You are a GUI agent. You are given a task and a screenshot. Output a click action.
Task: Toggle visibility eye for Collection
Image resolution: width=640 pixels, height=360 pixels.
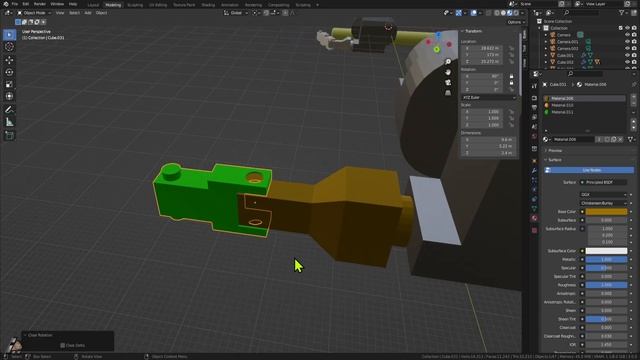(x=627, y=28)
